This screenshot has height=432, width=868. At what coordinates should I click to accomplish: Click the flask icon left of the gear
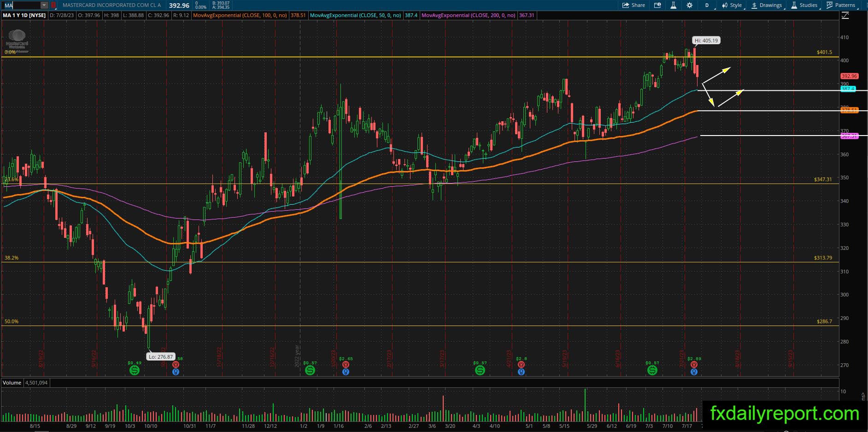[x=673, y=5]
